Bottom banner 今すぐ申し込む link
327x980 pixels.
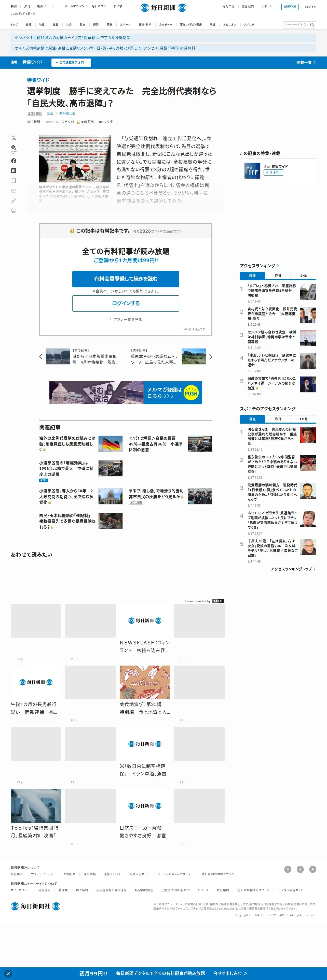[x=230, y=973]
